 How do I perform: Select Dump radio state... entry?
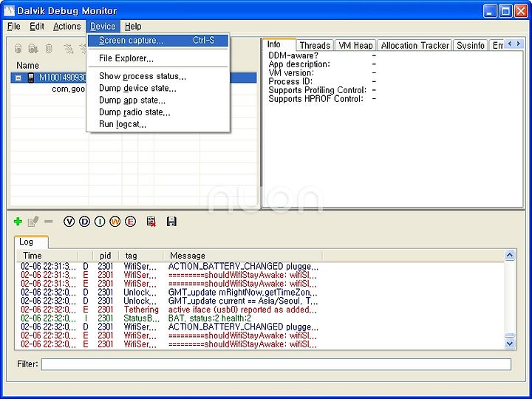[x=158, y=112]
